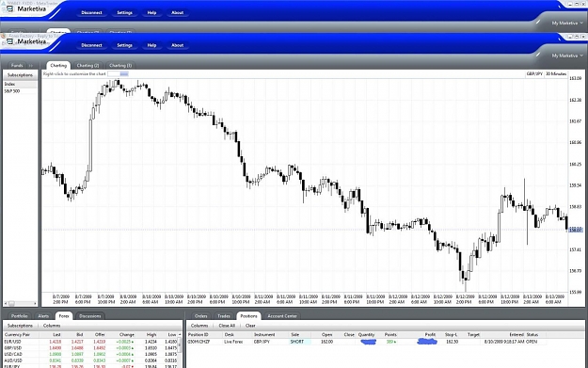Sort positions by the Stop-L column header
This screenshot has width=588, height=368.
coord(452,335)
